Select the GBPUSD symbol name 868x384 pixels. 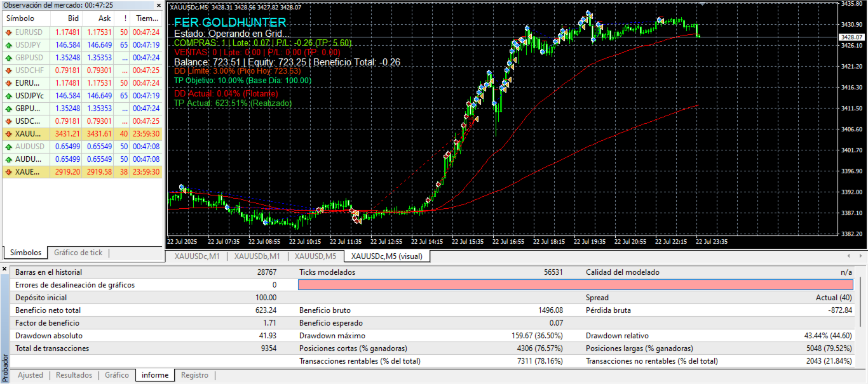pyautogui.click(x=30, y=58)
